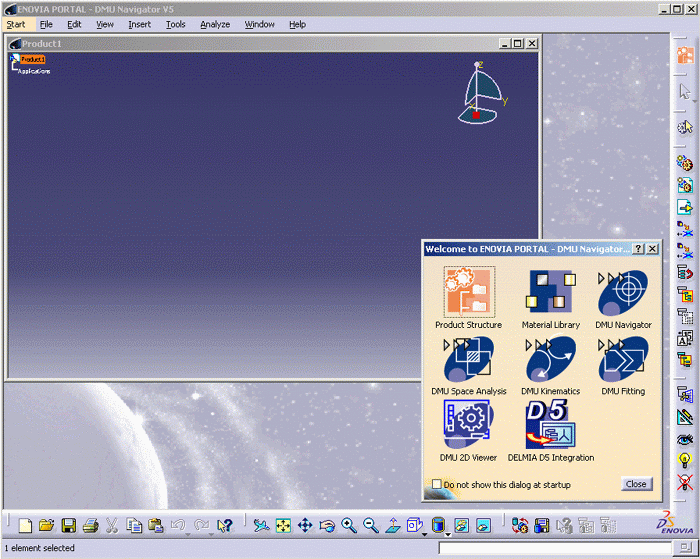This screenshot has width=700, height=559.
Task: Select the Fly Mode airplane icon
Action: pos(261,526)
